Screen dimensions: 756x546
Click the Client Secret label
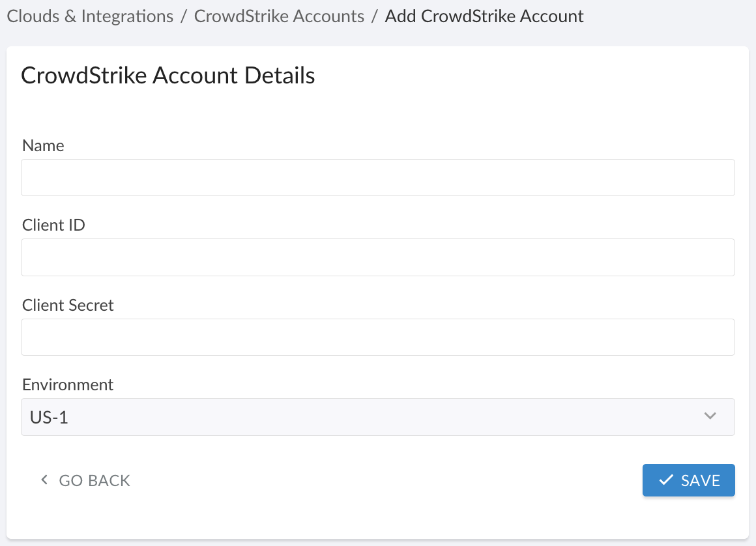[x=68, y=305]
